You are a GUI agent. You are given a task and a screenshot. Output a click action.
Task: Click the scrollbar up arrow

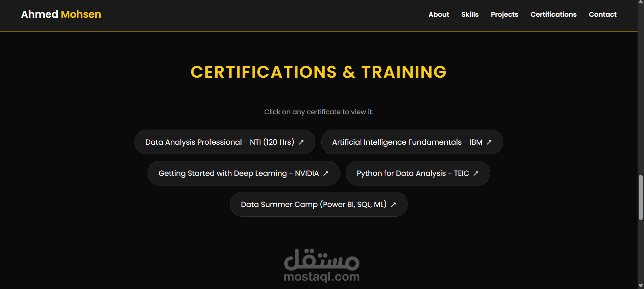[641, 2]
